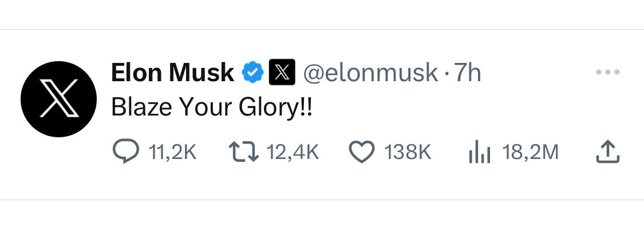Click the 11,2K replies count
644x227 pixels.
(172, 153)
